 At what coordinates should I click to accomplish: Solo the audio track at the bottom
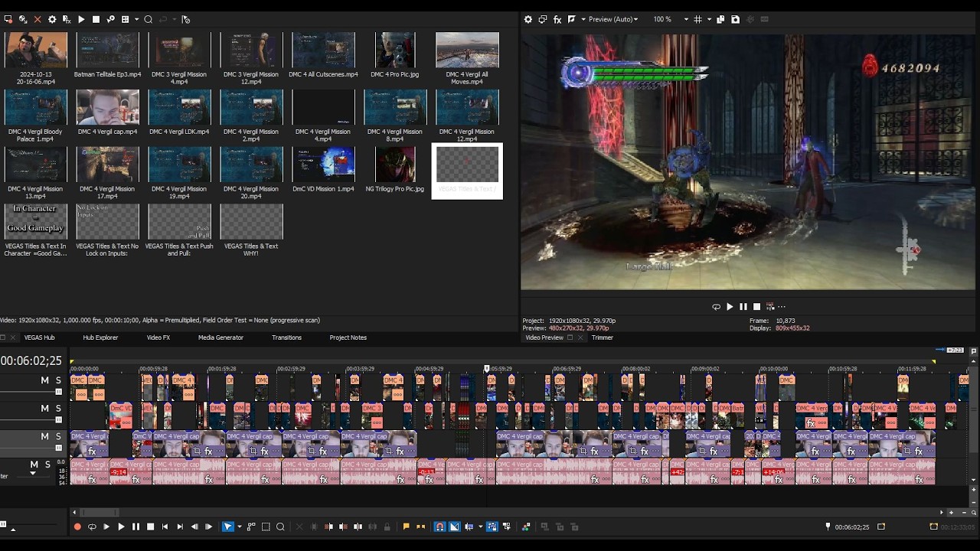click(x=47, y=465)
